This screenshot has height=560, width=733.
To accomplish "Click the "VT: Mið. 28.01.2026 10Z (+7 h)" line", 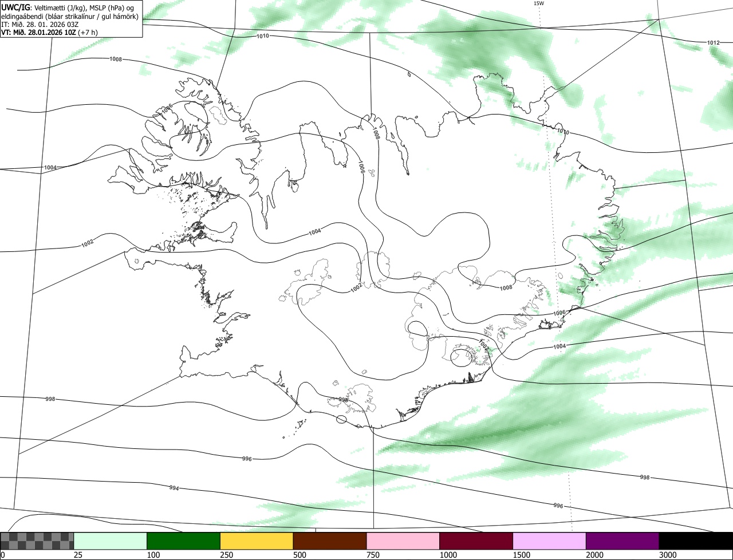I will (49, 32).
